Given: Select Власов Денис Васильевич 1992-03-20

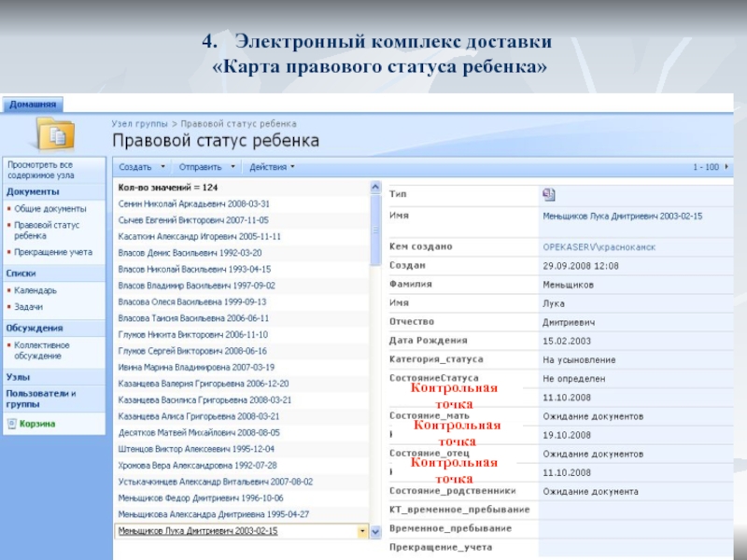Looking at the screenshot, I should 190,253.
